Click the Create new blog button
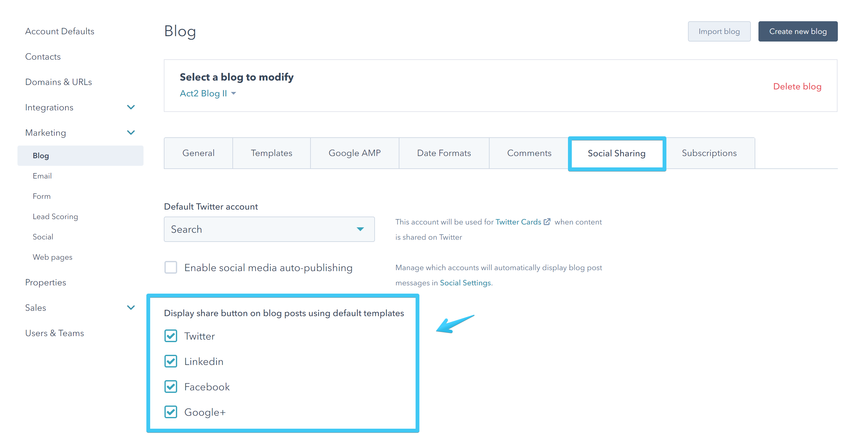The width and height of the screenshot is (868, 442). (x=798, y=31)
